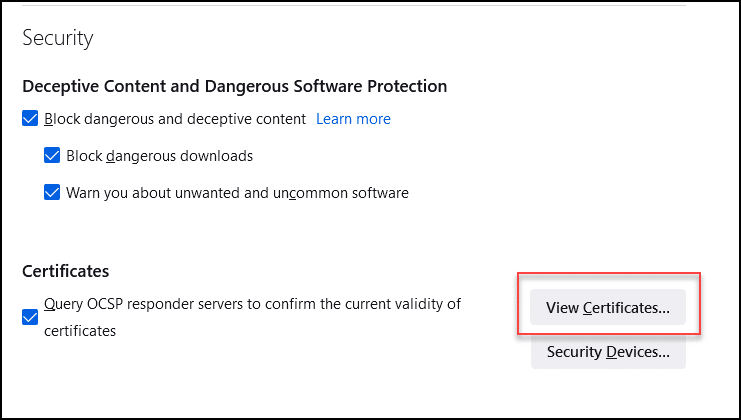Click "Learn more" about deceptive content protection

[353, 119]
